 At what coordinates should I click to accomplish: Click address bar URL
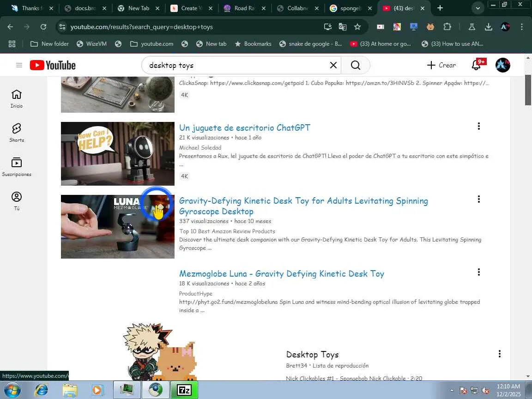click(x=141, y=27)
